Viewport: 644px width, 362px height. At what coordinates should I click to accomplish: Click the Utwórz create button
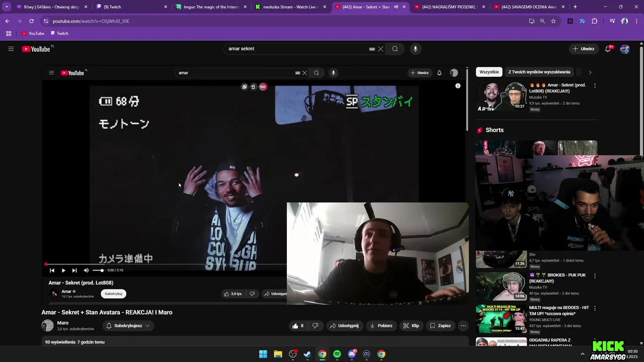[583, 49]
